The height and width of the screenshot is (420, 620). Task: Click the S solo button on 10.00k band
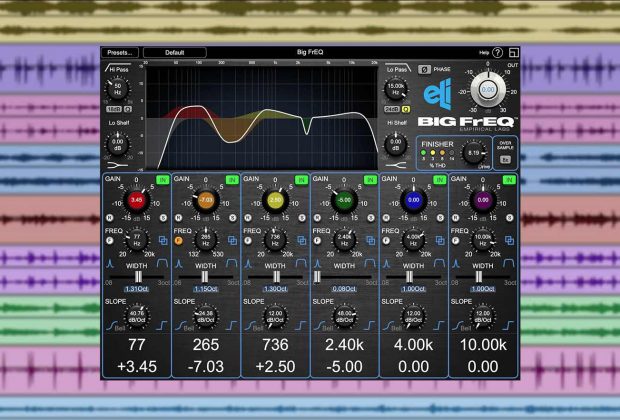click(x=510, y=218)
